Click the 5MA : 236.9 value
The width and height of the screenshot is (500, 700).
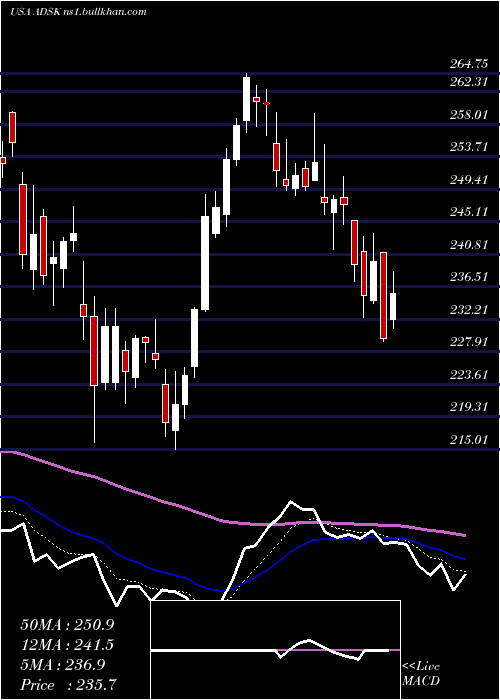[x=63, y=665]
